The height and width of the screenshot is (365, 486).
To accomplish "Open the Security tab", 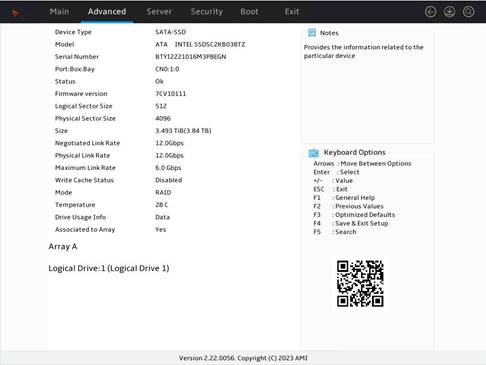I will pos(207,12).
